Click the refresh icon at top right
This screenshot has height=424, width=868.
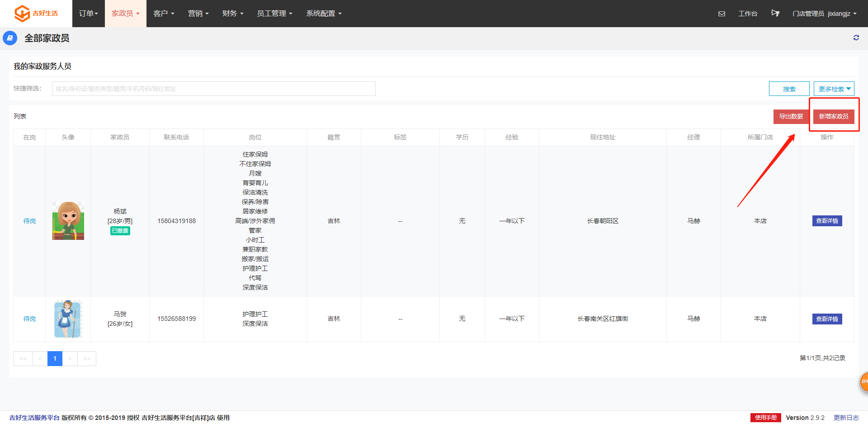click(856, 38)
